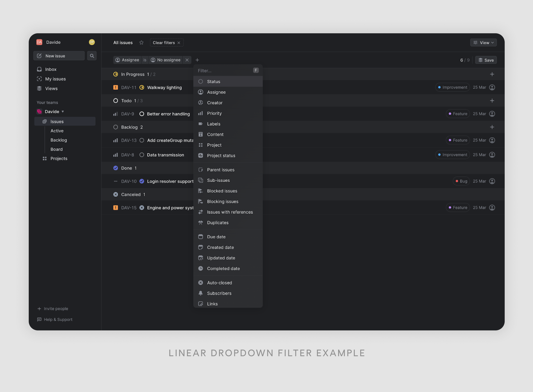Click the add filter plus icon
Viewport: 533px width, 392px height.
197,60
